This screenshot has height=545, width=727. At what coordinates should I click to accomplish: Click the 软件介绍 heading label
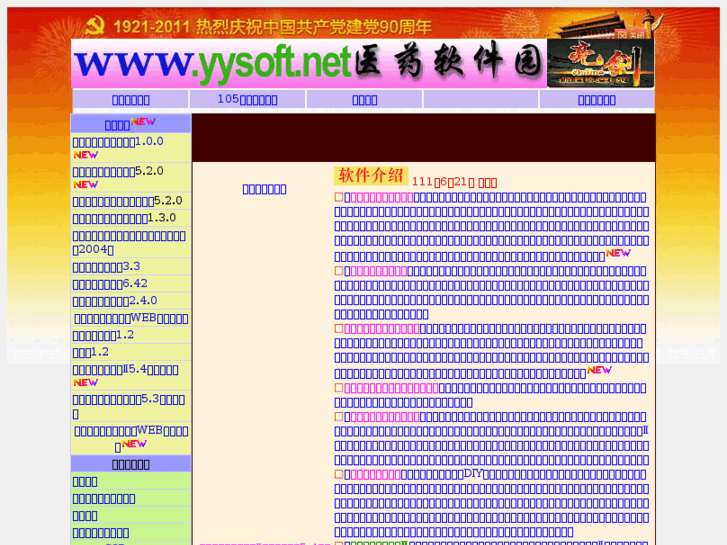coord(371,175)
